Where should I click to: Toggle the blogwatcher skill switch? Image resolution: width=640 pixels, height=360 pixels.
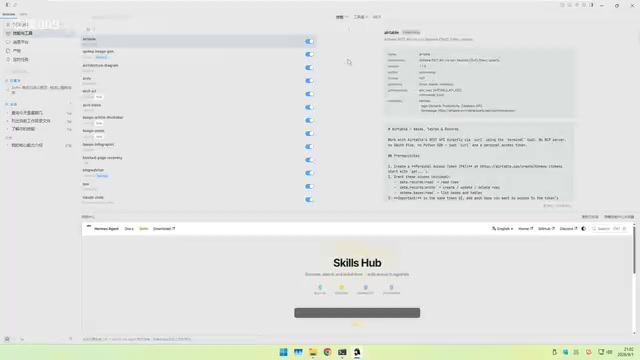click(x=309, y=173)
